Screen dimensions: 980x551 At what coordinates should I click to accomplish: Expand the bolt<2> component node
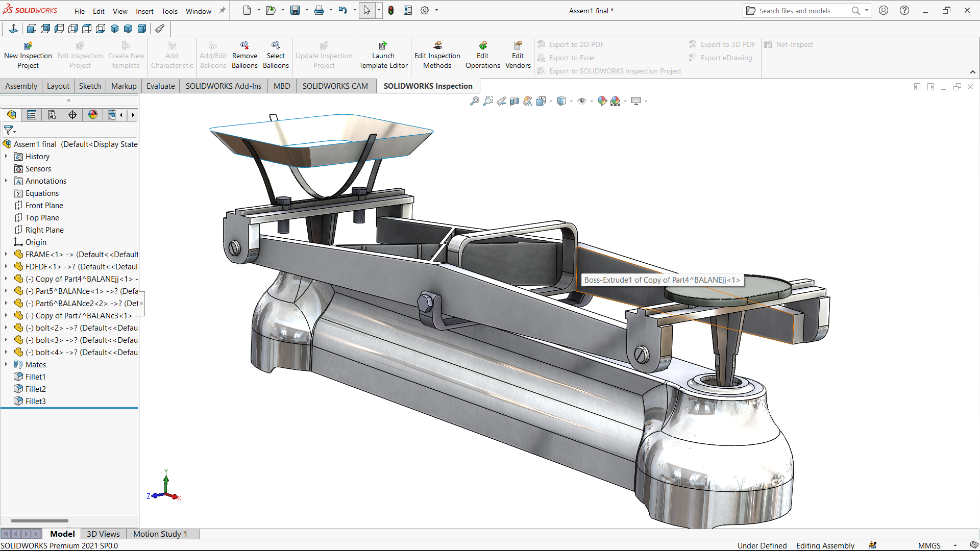(6, 328)
